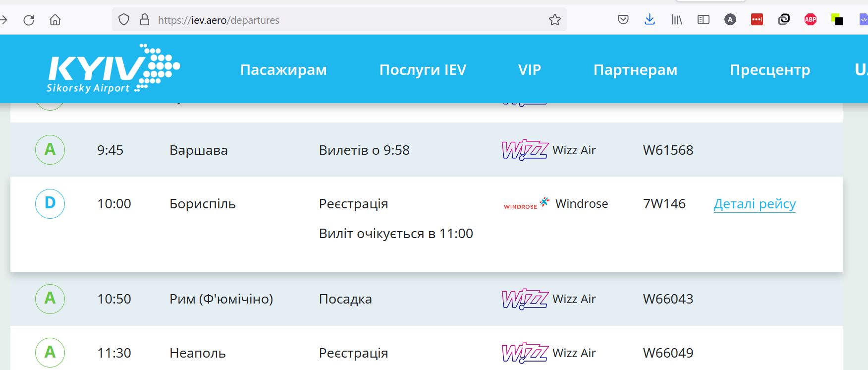Click the address bar URL field

[347, 20]
